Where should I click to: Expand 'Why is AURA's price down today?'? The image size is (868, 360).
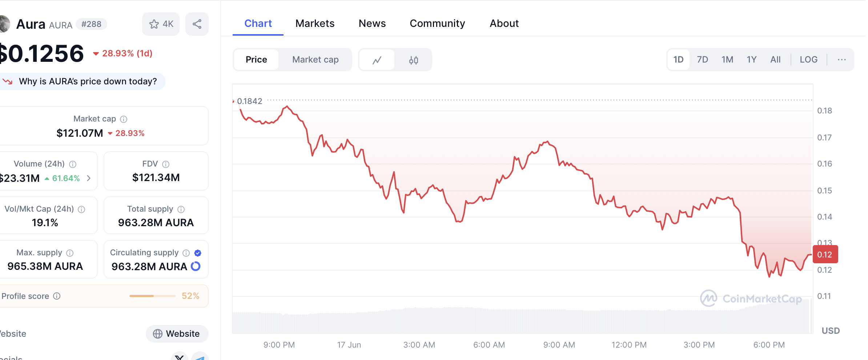coord(88,81)
